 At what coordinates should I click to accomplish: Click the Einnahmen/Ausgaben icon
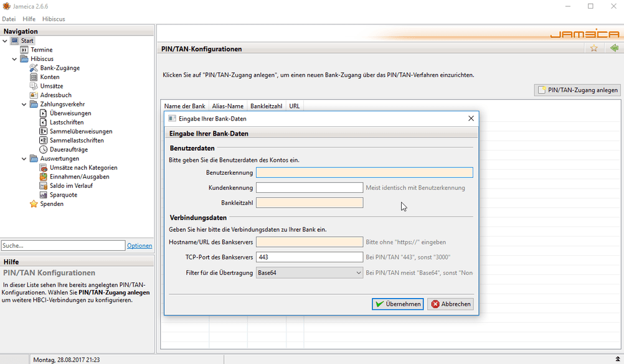(44, 177)
